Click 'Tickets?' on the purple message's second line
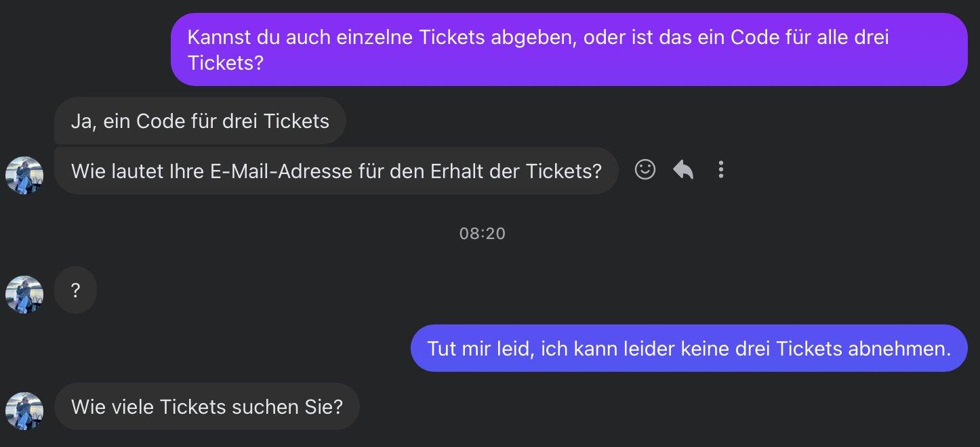 [225, 62]
